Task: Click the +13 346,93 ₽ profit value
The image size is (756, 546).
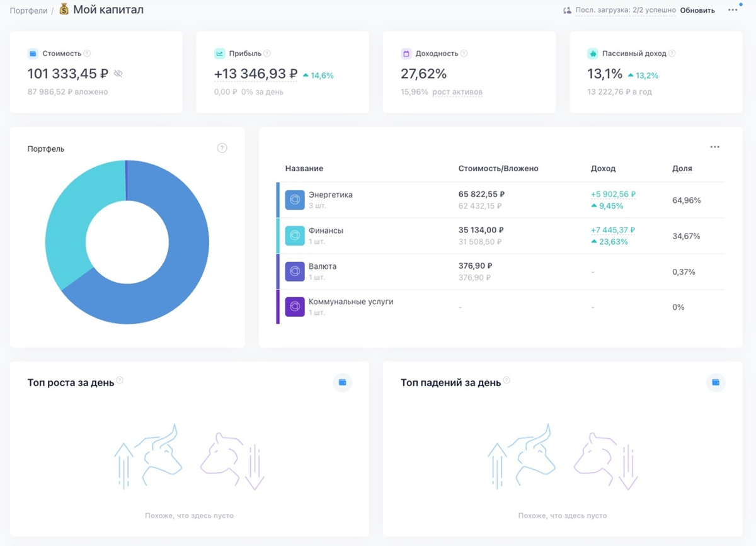Action: pos(256,74)
